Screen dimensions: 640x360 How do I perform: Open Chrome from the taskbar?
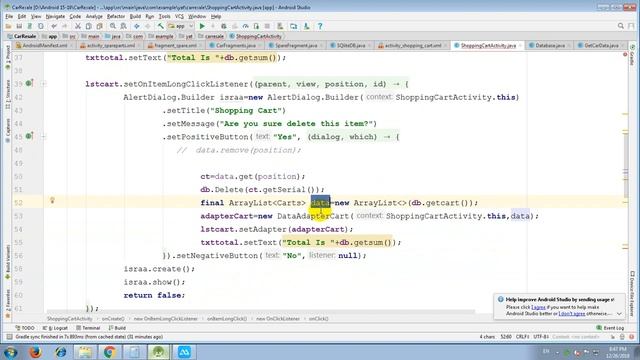click(x=109, y=351)
